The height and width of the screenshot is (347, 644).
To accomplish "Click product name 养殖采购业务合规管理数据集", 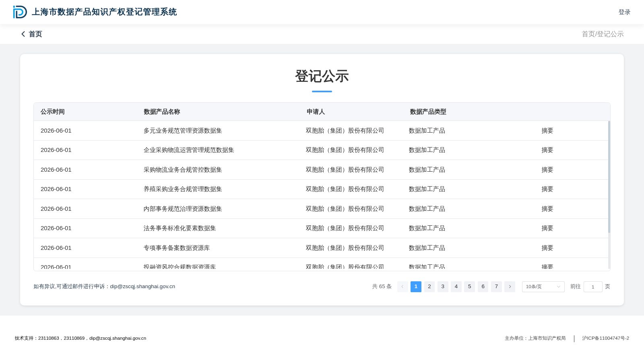I will 183,189.
